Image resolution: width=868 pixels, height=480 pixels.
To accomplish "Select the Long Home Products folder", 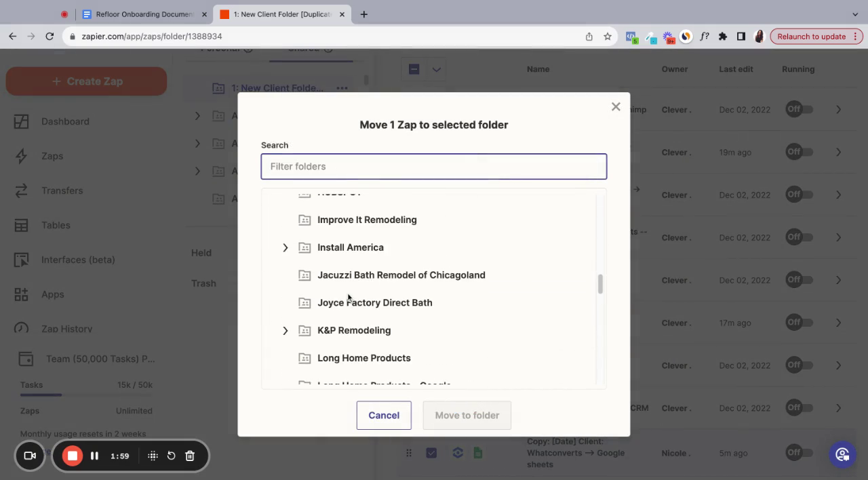I will [x=364, y=358].
